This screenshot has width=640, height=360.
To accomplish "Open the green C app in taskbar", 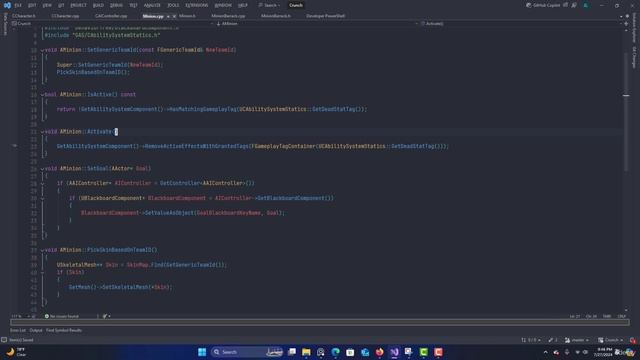I will [x=424, y=352].
